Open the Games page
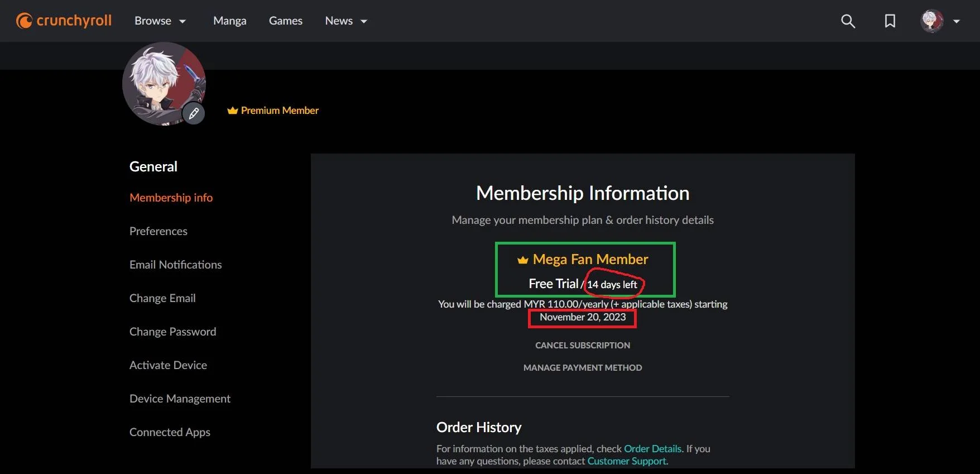Screen dimensions: 980x474 point(286,21)
